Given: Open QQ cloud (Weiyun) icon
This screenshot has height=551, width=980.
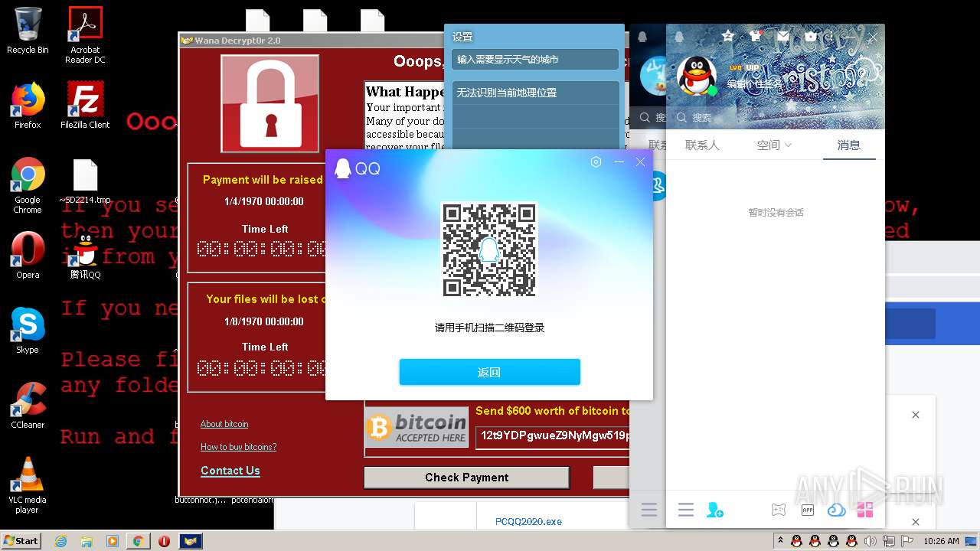Looking at the screenshot, I should [836, 510].
